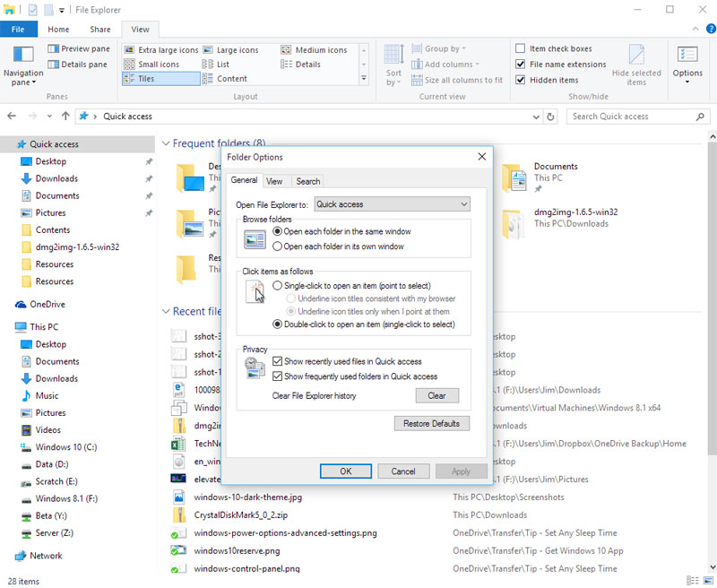The width and height of the screenshot is (717, 588).
Task: Collapse the Frequent folders group
Action: [166, 143]
